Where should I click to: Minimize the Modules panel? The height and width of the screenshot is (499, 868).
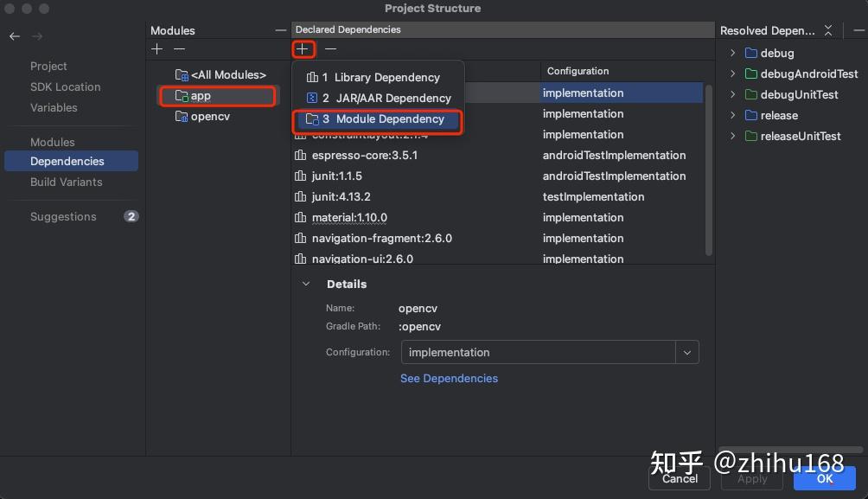[x=280, y=30]
